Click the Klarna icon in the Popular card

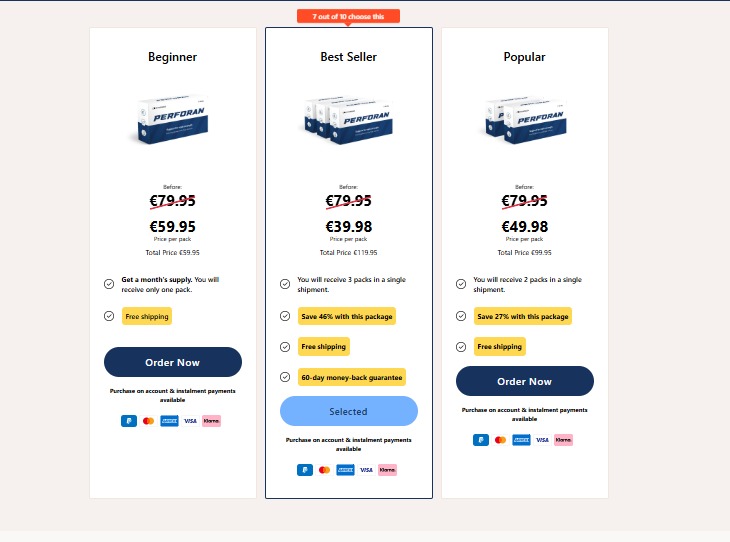[563, 439]
